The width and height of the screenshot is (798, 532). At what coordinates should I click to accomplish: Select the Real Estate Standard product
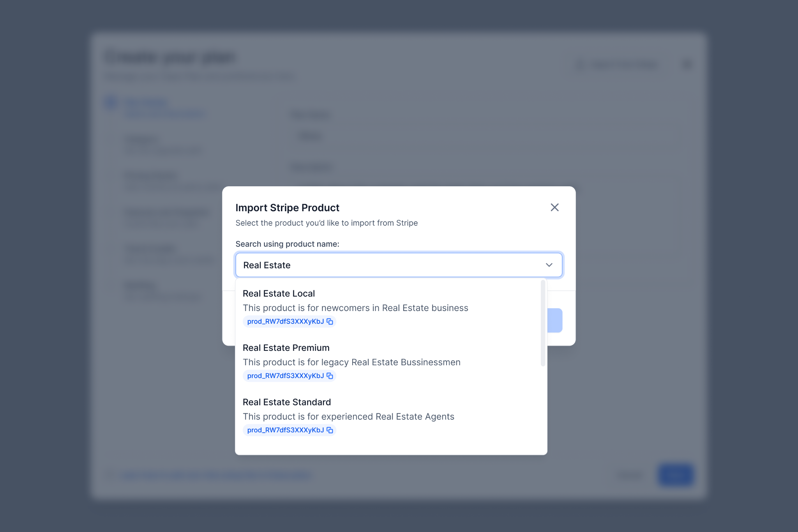(x=287, y=402)
